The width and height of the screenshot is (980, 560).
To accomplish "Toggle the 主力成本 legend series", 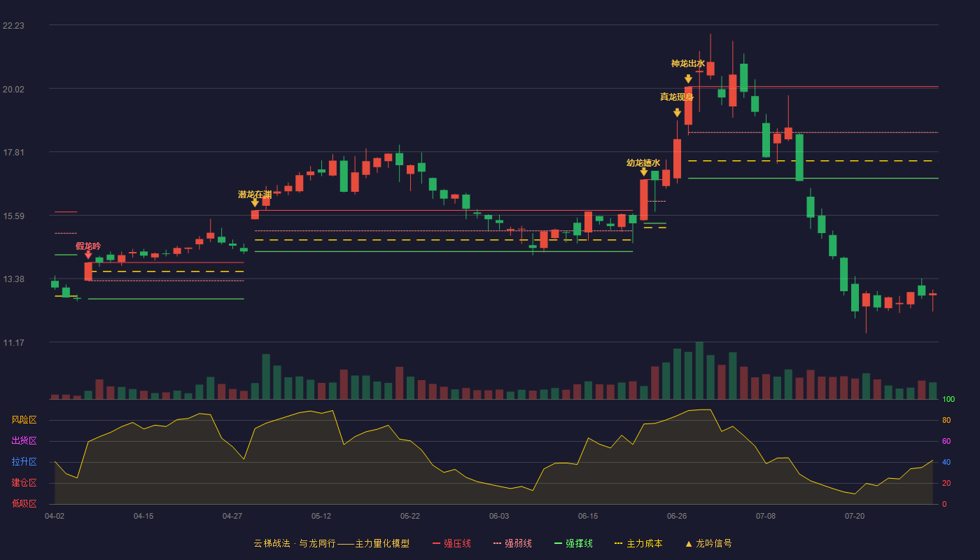I will (x=638, y=543).
